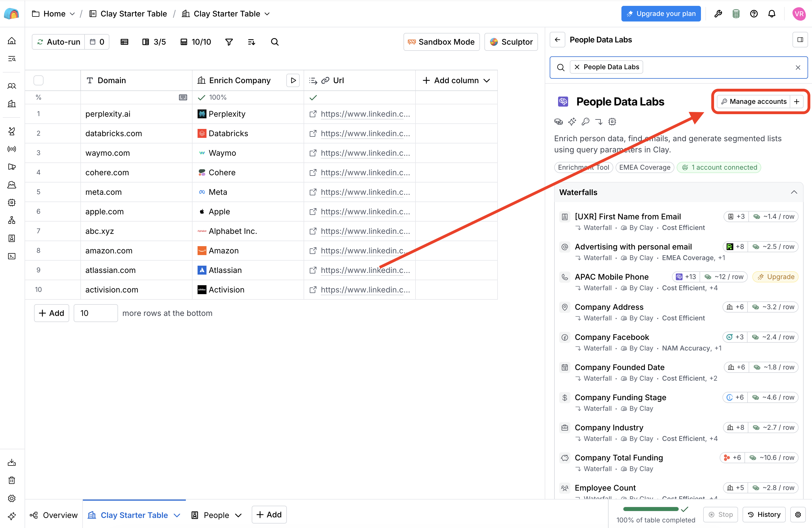Open the scheduled runs counter
The width and height of the screenshot is (812, 528).
(97, 42)
